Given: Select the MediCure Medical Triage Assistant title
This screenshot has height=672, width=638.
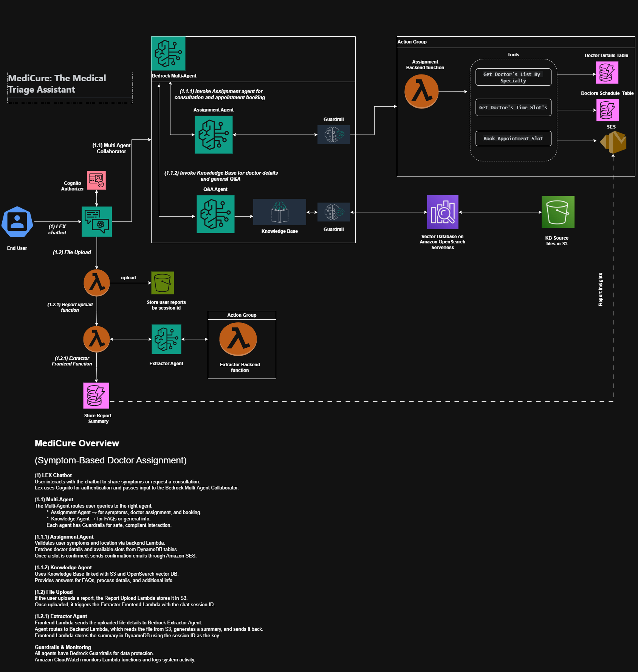Looking at the screenshot, I should pyautogui.click(x=57, y=84).
